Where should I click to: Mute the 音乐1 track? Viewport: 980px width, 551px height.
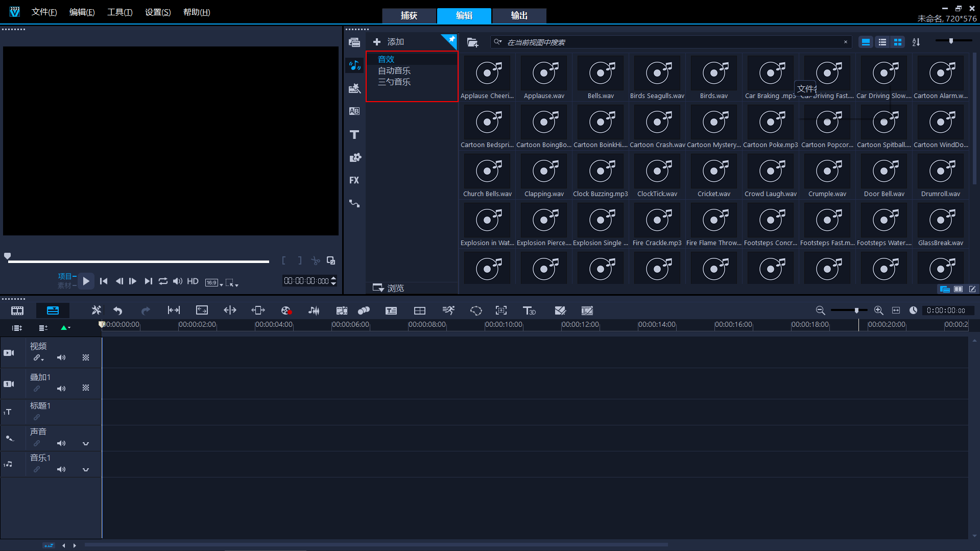[x=61, y=469]
